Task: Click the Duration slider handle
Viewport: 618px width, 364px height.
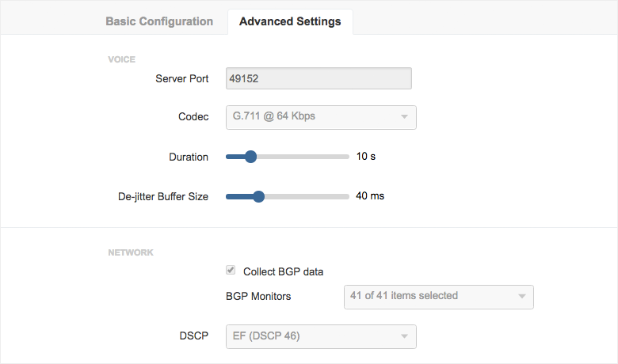Action: (250, 157)
